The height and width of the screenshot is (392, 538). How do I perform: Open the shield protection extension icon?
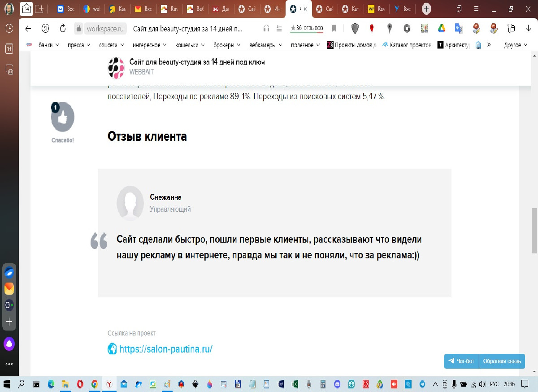pos(355,29)
